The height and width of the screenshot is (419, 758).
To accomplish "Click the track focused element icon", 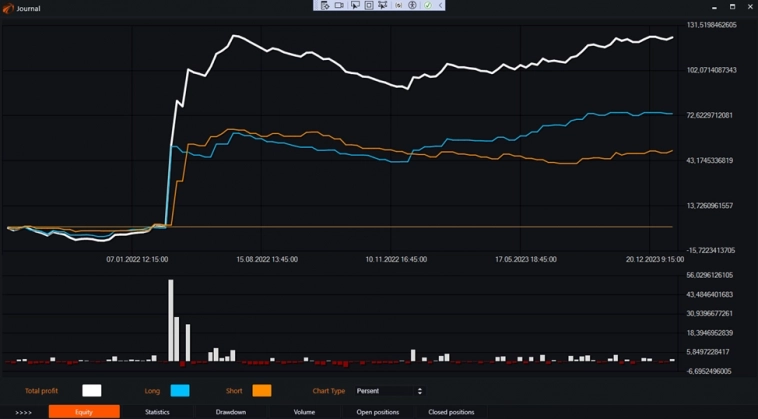I will pyautogui.click(x=383, y=6).
